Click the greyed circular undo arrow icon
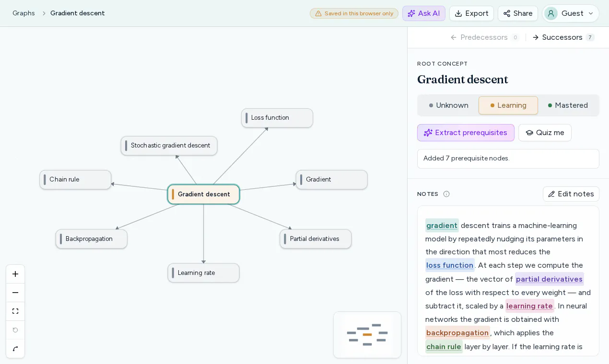The image size is (609, 364). [15, 330]
